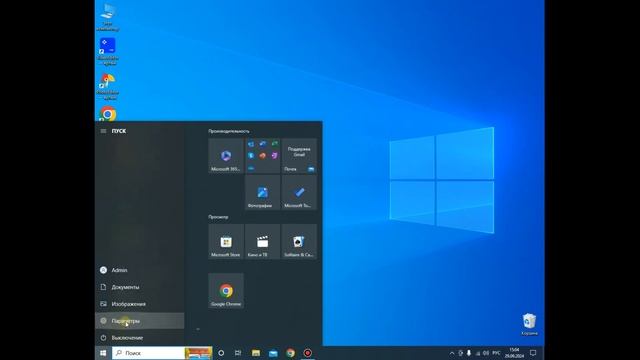The width and height of the screenshot is (640, 360).
Task: Open Chrome from the taskbar
Action: click(290, 353)
